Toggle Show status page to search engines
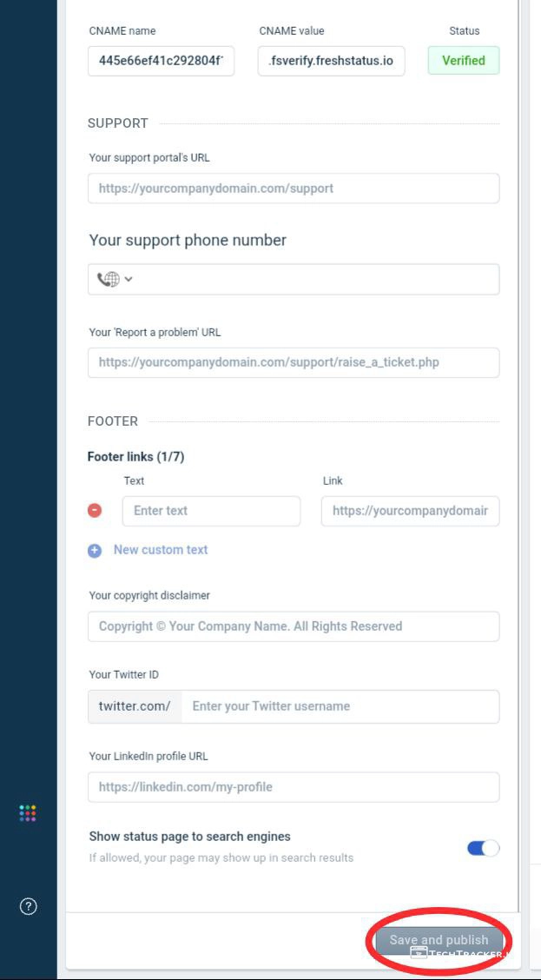This screenshot has width=541, height=980. (484, 848)
